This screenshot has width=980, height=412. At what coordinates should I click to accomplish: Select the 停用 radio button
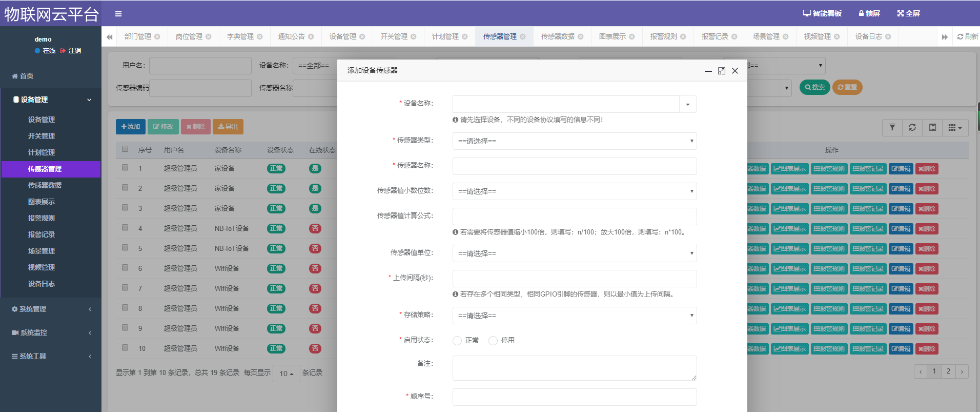pyautogui.click(x=493, y=341)
